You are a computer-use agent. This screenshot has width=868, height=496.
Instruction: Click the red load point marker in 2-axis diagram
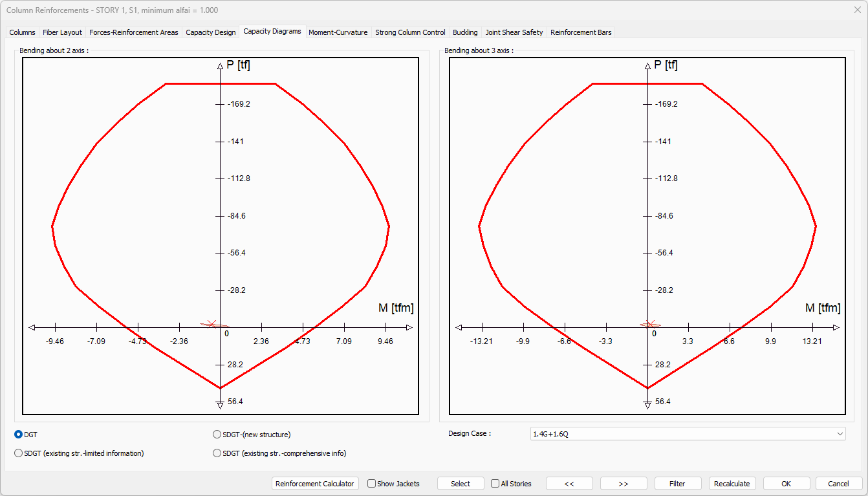point(211,324)
